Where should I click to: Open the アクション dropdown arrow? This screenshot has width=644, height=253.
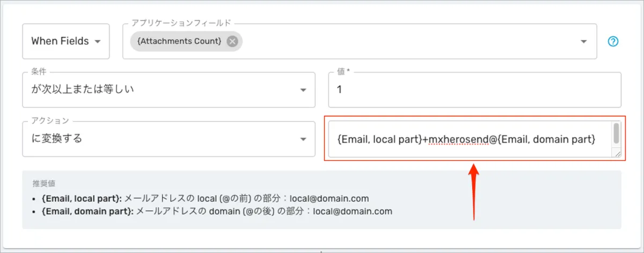click(x=303, y=139)
